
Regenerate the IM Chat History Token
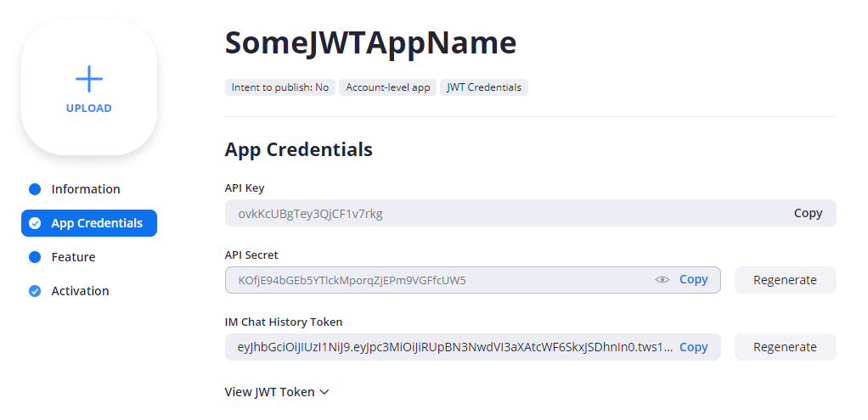tap(785, 347)
